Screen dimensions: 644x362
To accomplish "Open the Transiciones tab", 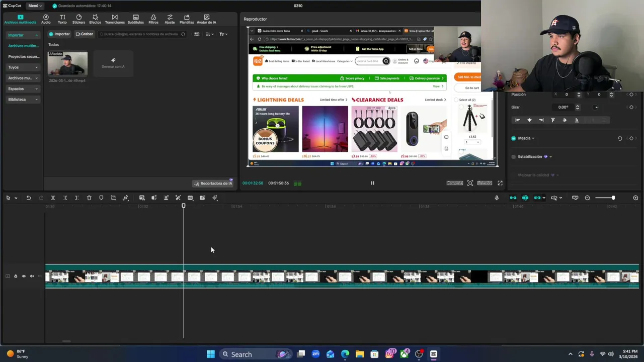I will pyautogui.click(x=115, y=19).
